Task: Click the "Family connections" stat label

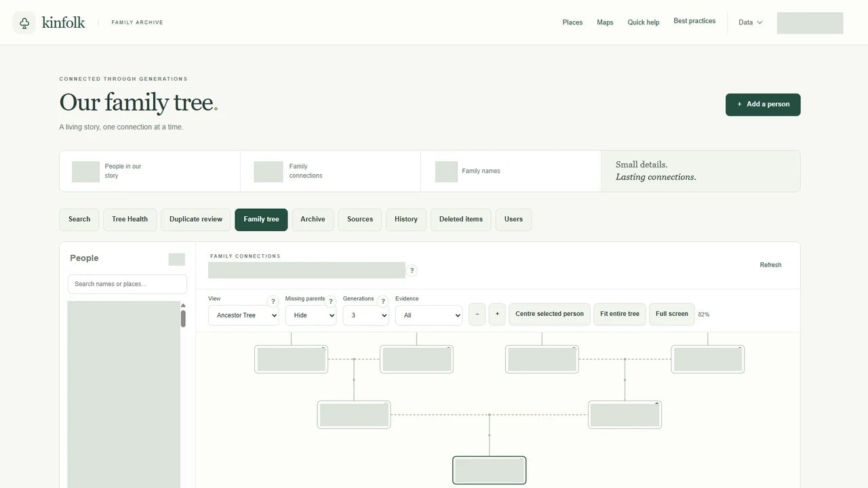Action: pos(306,171)
